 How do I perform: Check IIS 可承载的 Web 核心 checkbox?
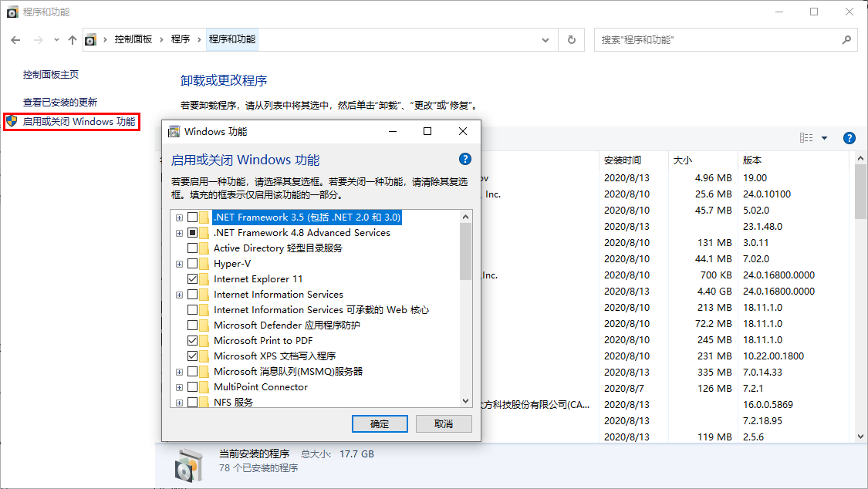193,310
